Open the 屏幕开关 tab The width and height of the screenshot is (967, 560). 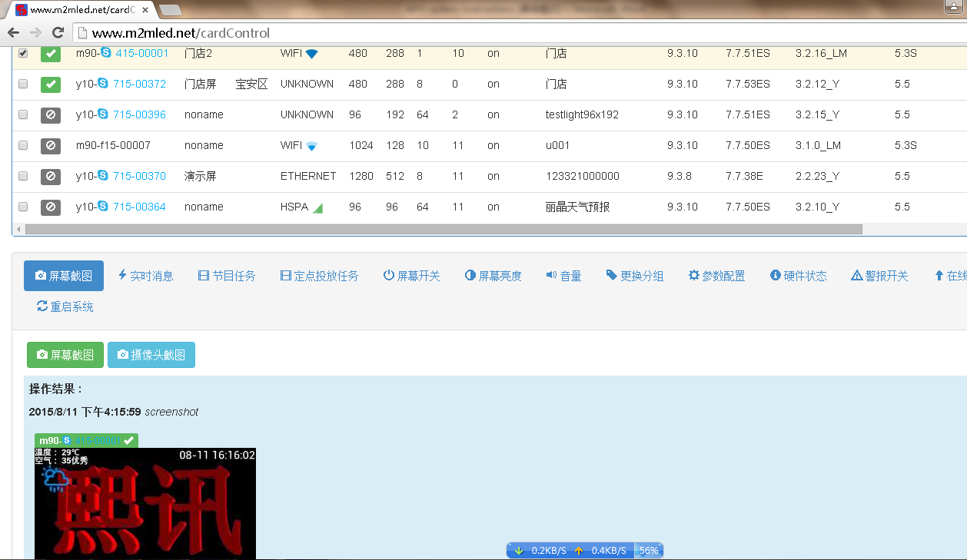412,276
